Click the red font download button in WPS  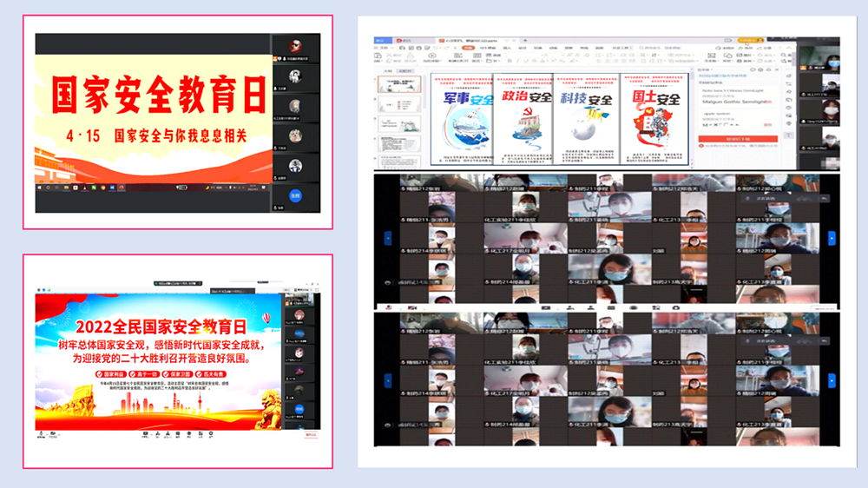click(x=738, y=139)
